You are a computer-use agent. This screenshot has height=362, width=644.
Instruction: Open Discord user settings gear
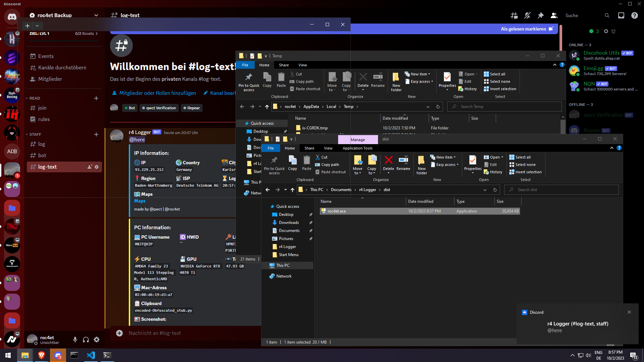point(97,340)
